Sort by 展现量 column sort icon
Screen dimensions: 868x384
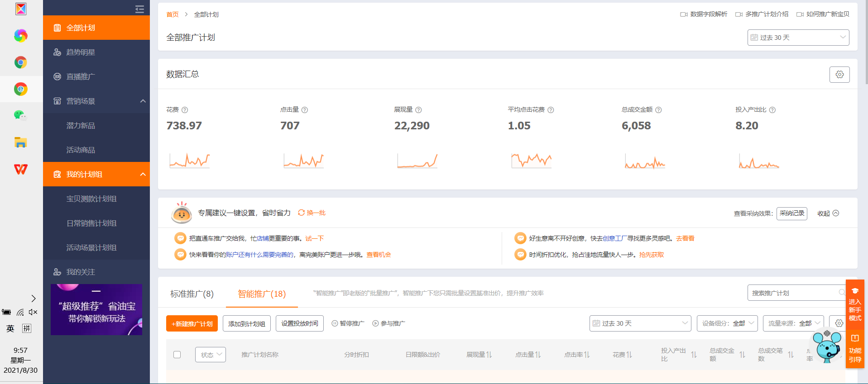(x=489, y=355)
